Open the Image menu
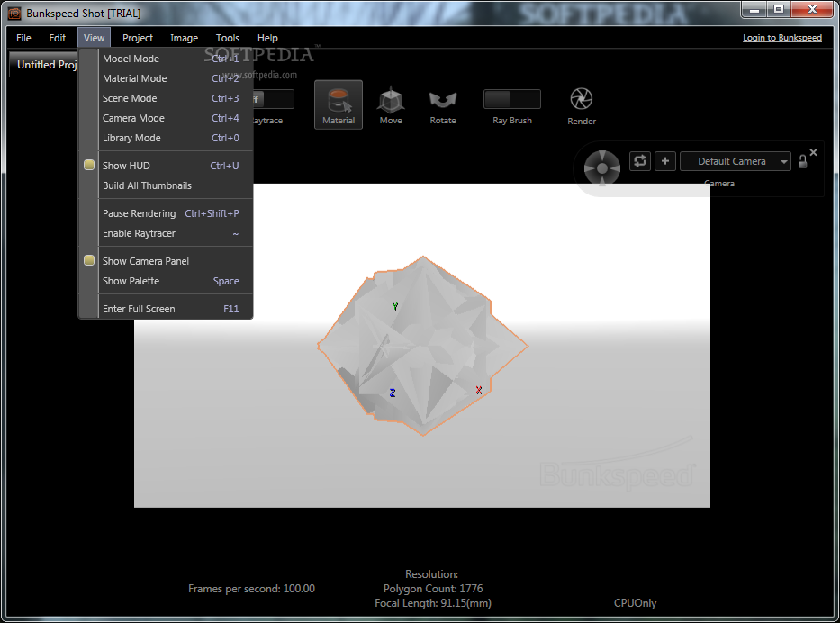The height and width of the screenshot is (623, 840). [184, 38]
